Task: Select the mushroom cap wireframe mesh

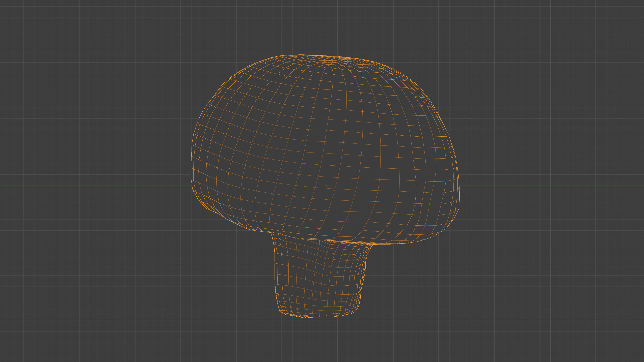Action: click(325, 149)
